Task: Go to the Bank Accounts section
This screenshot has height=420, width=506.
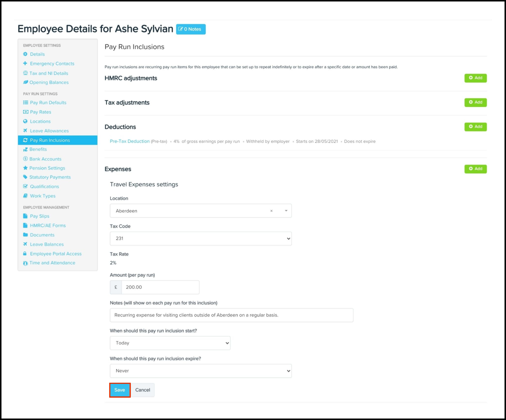Action: pyautogui.click(x=45, y=159)
